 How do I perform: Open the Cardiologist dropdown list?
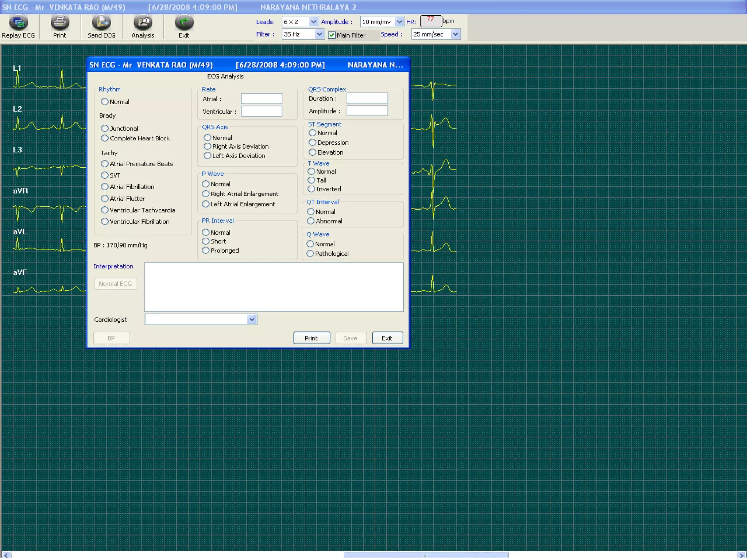tap(252, 320)
